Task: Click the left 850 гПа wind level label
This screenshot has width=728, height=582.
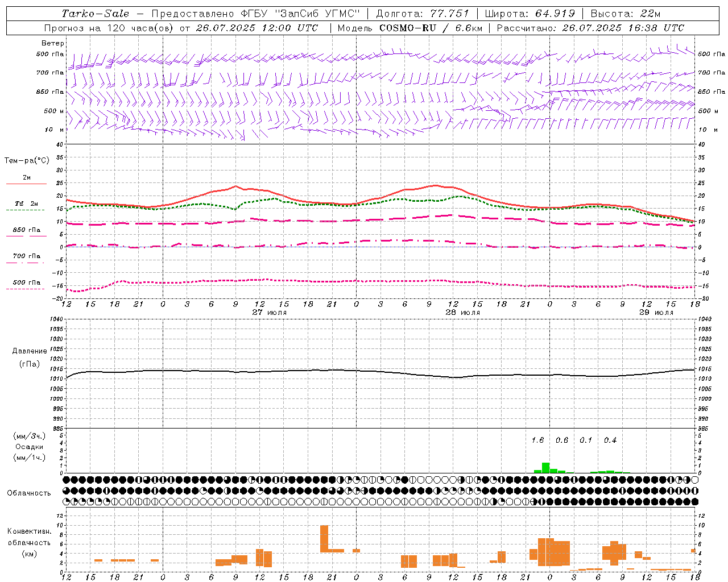Action: [x=50, y=92]
